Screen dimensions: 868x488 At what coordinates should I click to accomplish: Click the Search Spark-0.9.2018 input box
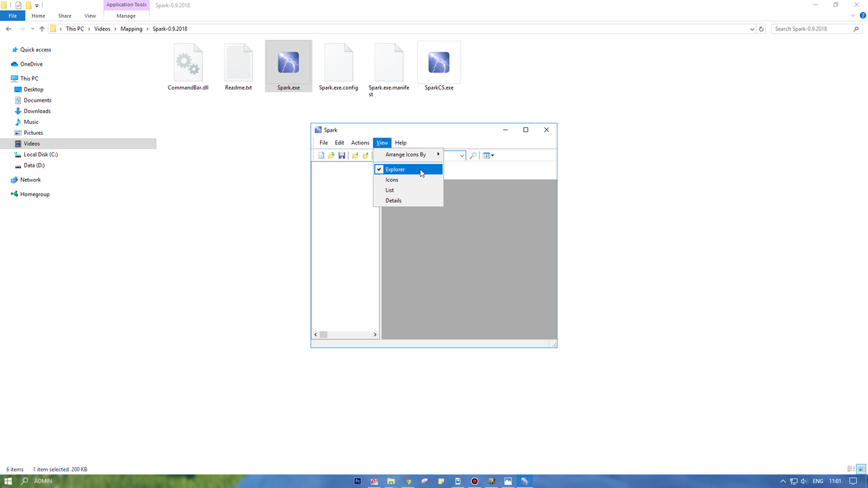tap(814, 29)
